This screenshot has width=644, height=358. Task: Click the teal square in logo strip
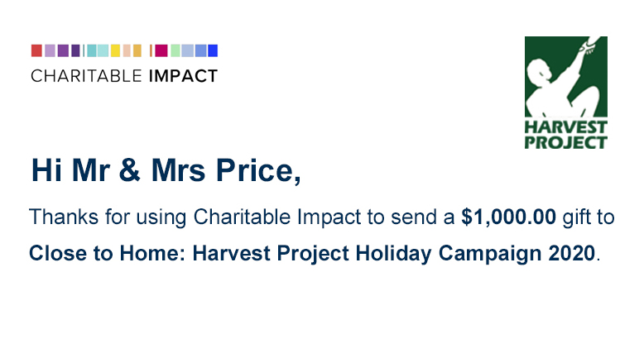92,51
